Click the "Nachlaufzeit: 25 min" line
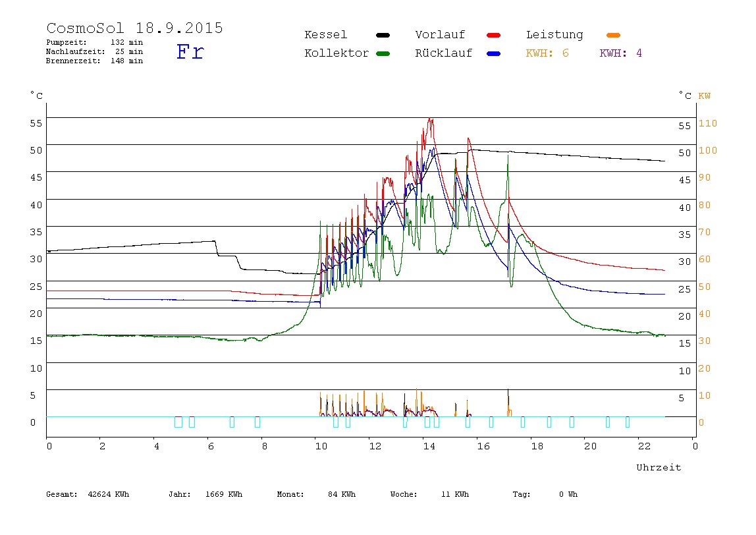756x535 pixels. (x=95, y=51)
